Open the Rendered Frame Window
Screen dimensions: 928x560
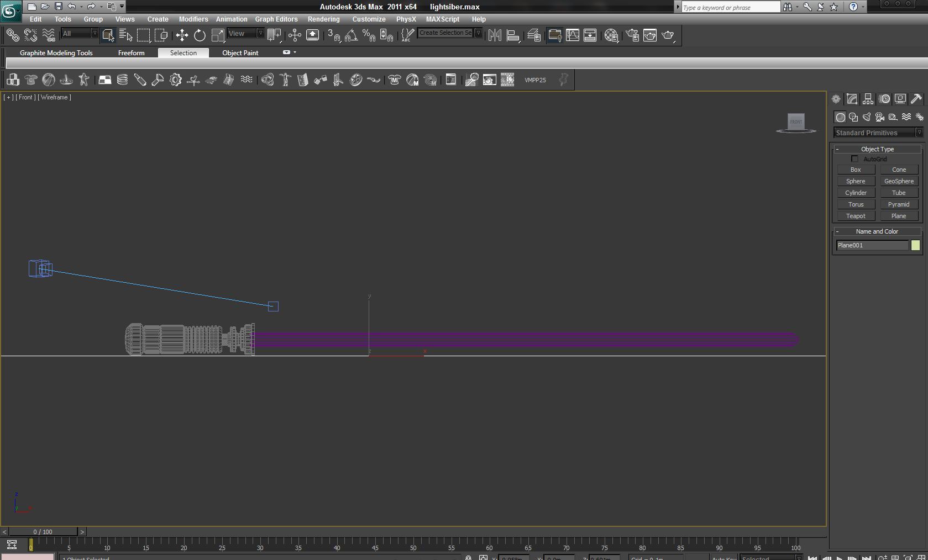[650, 35]
